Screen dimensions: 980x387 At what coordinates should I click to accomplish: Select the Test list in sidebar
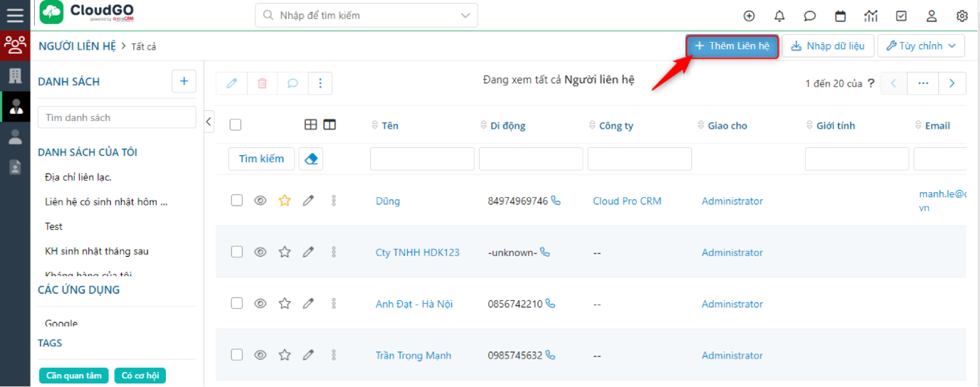point(53,226)
